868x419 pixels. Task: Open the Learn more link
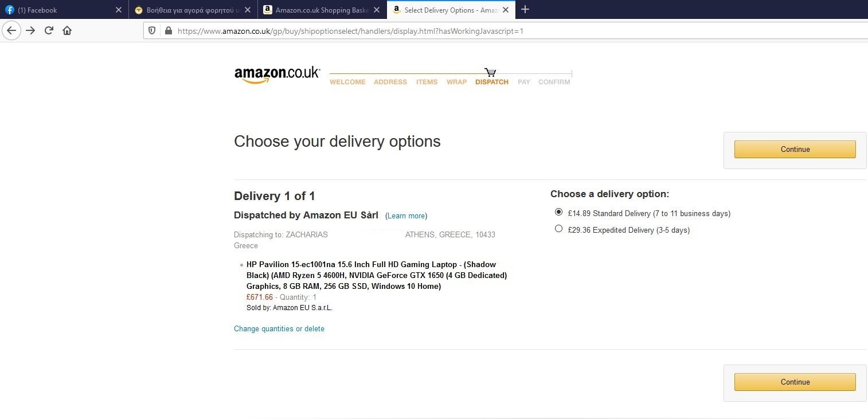point(406,216)
